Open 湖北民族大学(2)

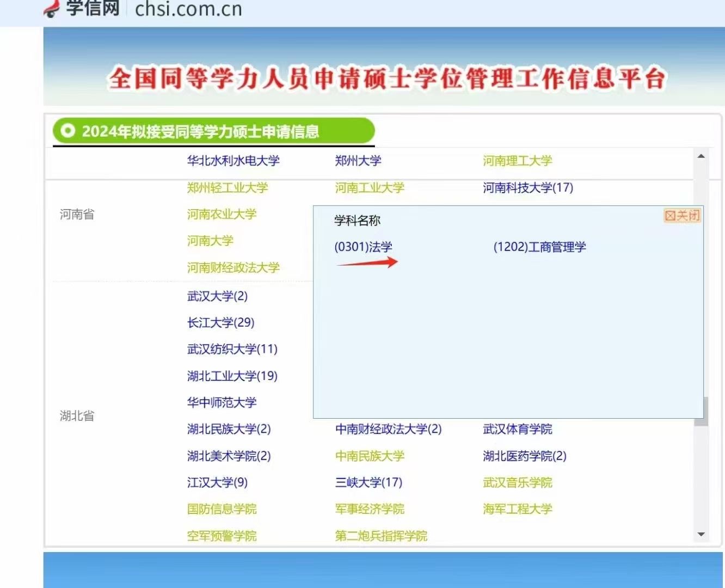pos(229,429)
